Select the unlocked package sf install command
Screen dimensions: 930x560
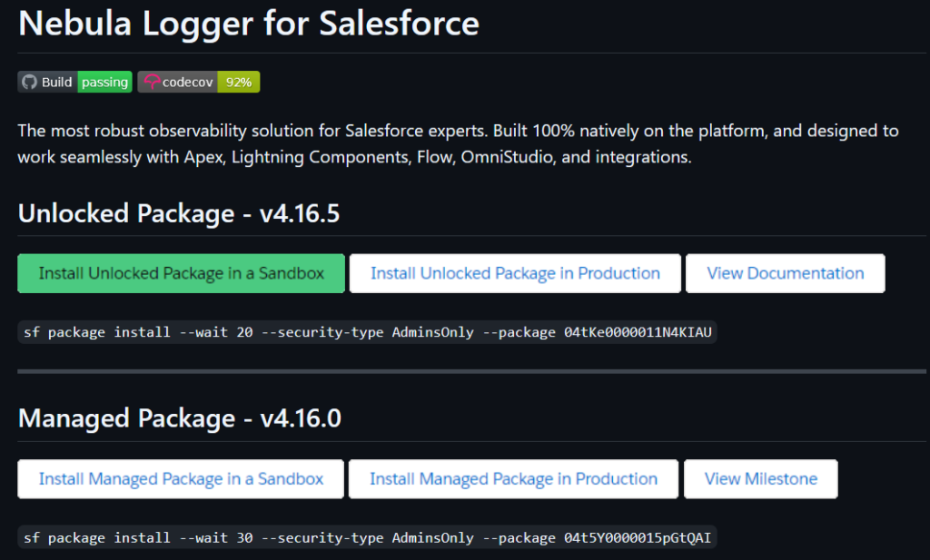coord(367,332)
